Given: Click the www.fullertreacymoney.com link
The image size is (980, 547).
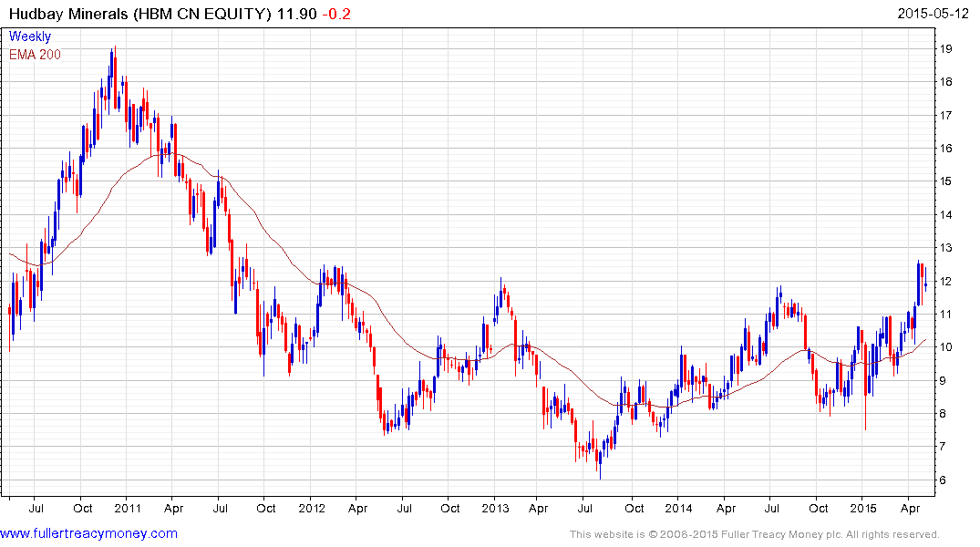Looking at the screenshot, I should pos(88,533).
